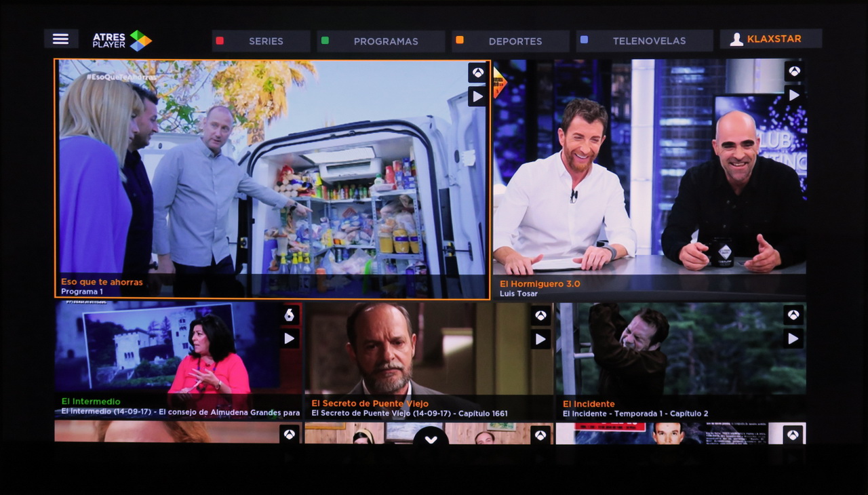Open the hamburger menu
Image resolution: width=868 pixels, height=495 pixels.
coord(61,39)
